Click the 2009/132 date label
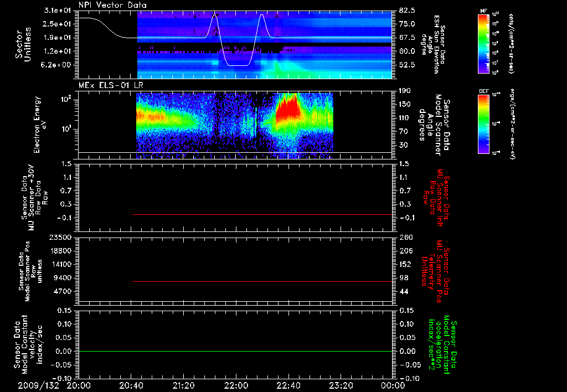 pos(39,386)
